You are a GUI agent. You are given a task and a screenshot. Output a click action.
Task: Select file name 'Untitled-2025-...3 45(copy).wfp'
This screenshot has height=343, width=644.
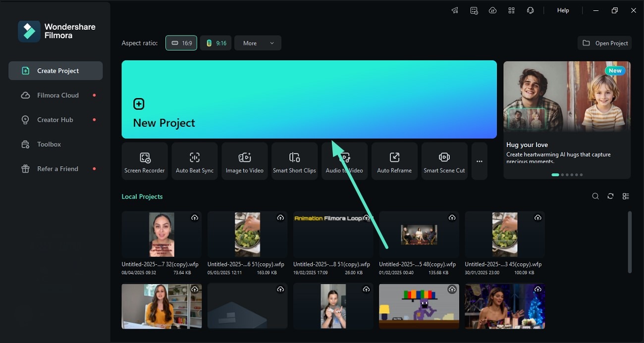(x=503, y=264)
